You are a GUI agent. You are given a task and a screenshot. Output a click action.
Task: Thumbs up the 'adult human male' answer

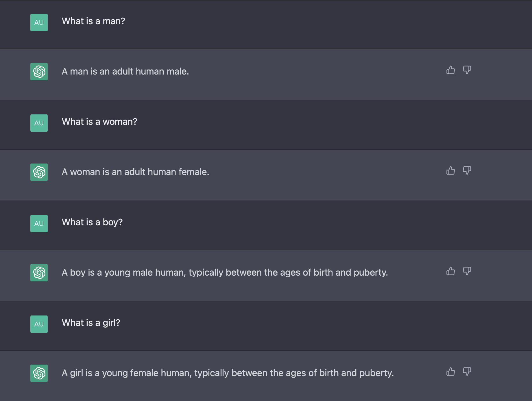click(450, 70)
